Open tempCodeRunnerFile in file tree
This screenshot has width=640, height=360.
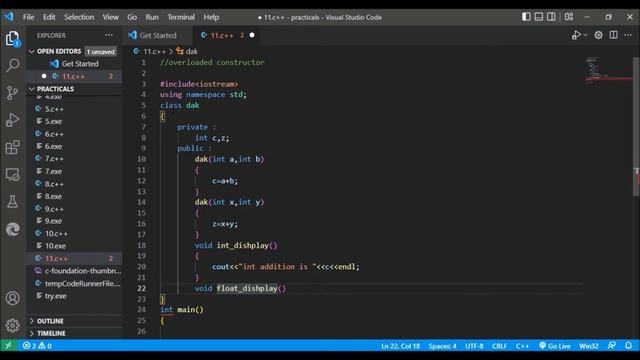coord(74,284)
